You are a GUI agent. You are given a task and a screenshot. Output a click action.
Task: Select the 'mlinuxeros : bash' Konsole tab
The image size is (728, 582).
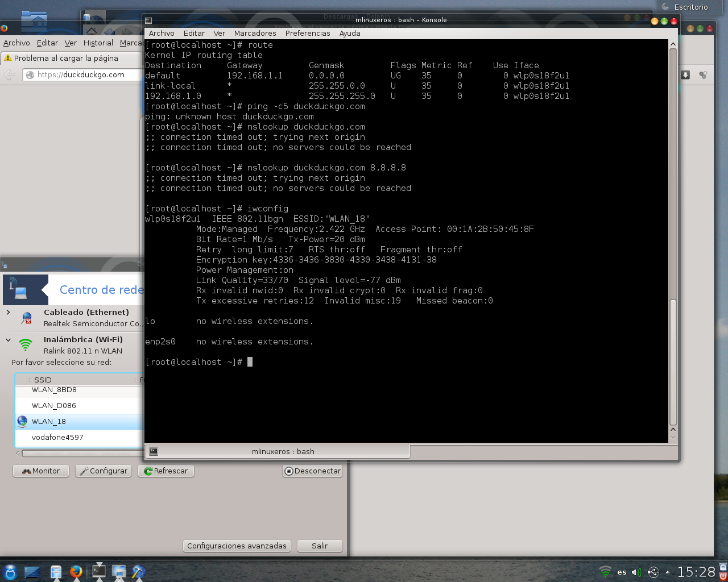pyautogui.click(x=277, y=451)
